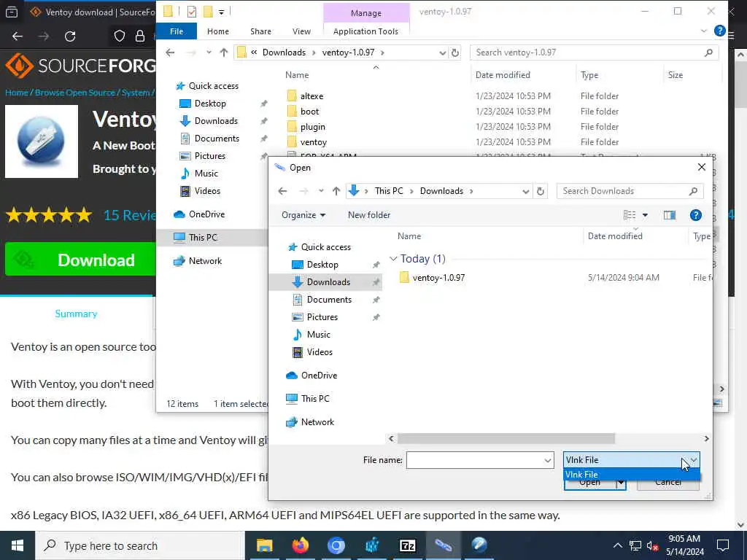Click the File name input field

(474, 460)
